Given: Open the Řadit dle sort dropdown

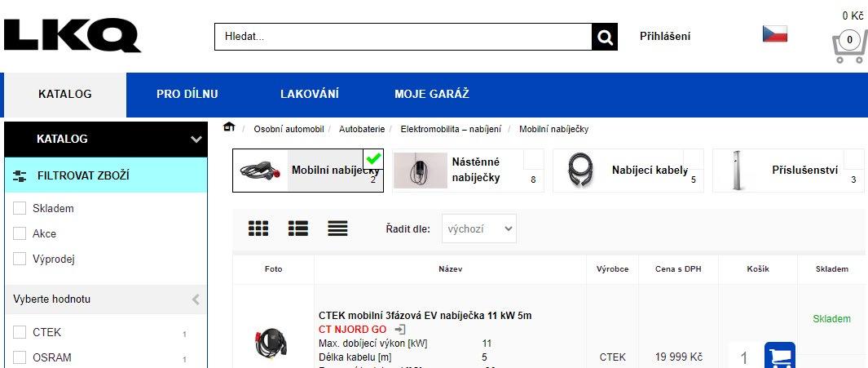Looking at the screenshot, I should coord(479,228).
